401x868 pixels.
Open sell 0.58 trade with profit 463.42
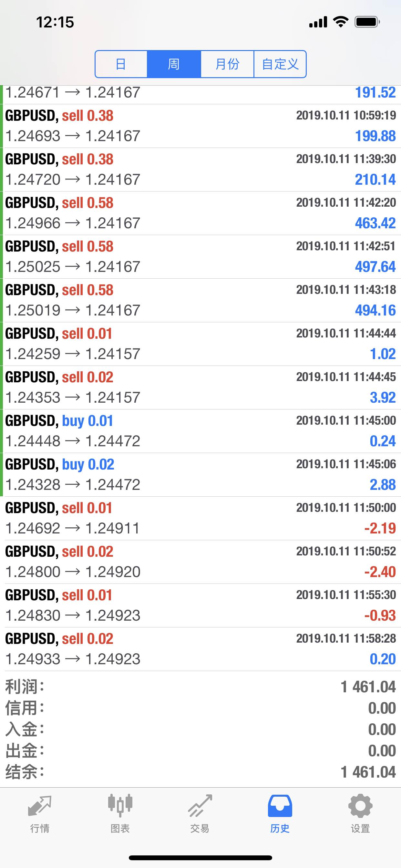tap(200, 213)
